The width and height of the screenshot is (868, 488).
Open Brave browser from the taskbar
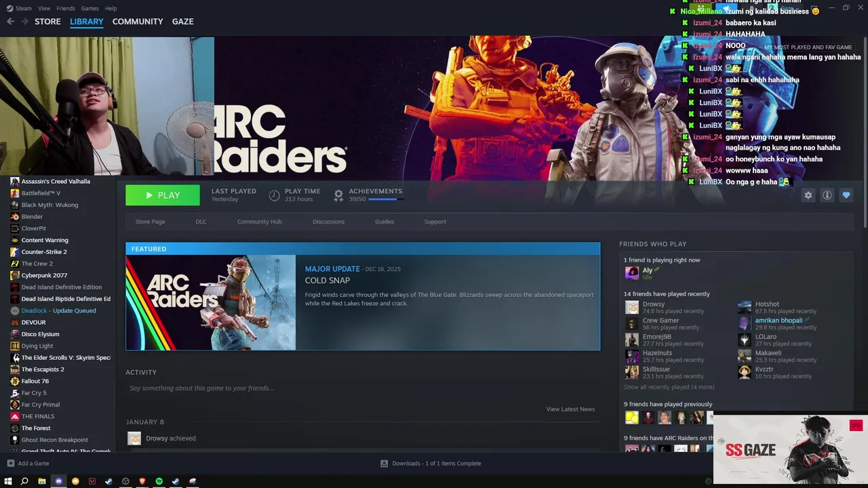point(142,481)
